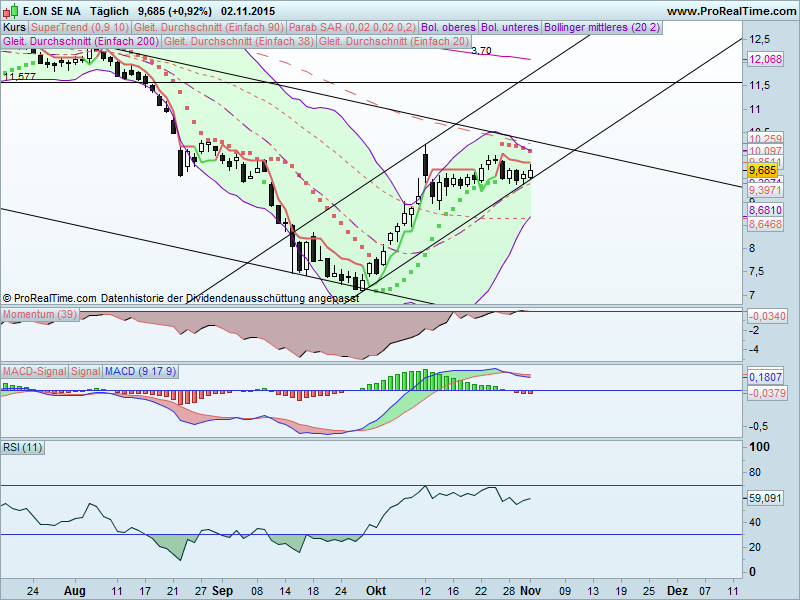800x600 pixels.
Task: Open MACD (9 17 9) settings label
Action: coord(140,371)
